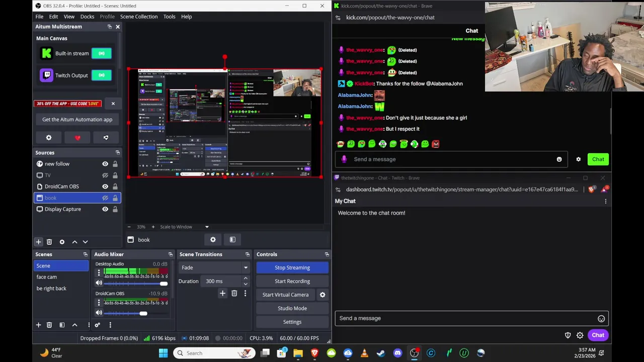Undock the Scene Transitions panel

click(247, 254)
